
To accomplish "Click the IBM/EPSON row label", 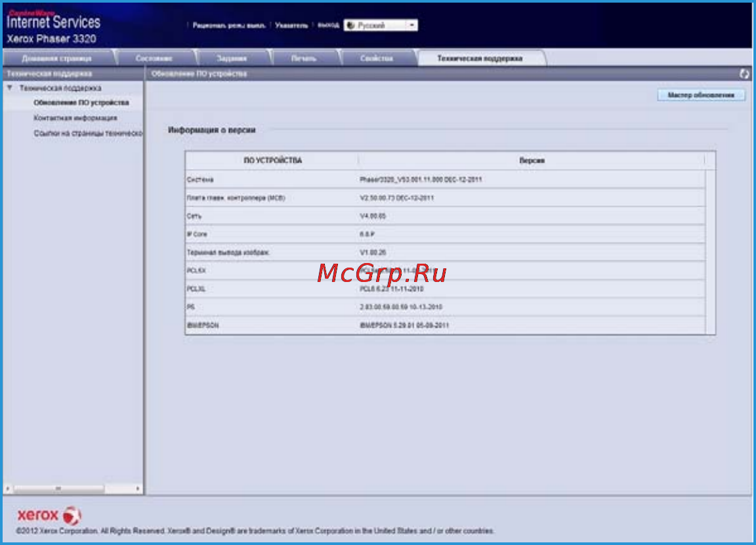I will point(203,326).
